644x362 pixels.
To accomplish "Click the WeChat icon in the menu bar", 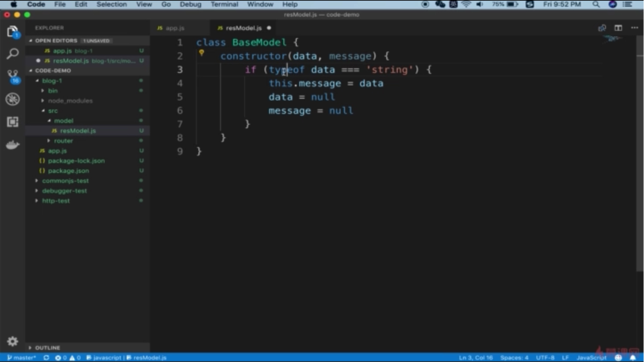I will (x=440, y=4).
